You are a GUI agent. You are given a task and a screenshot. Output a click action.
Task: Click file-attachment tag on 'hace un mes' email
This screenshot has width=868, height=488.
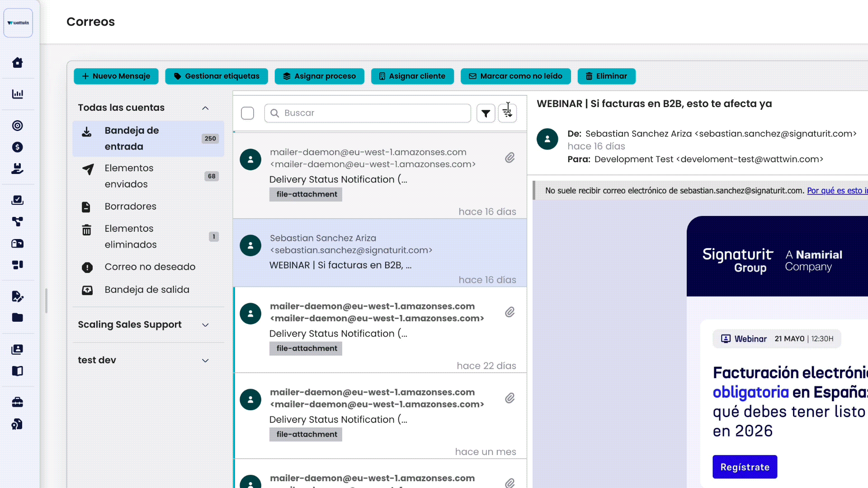click(x=306, y=434)
